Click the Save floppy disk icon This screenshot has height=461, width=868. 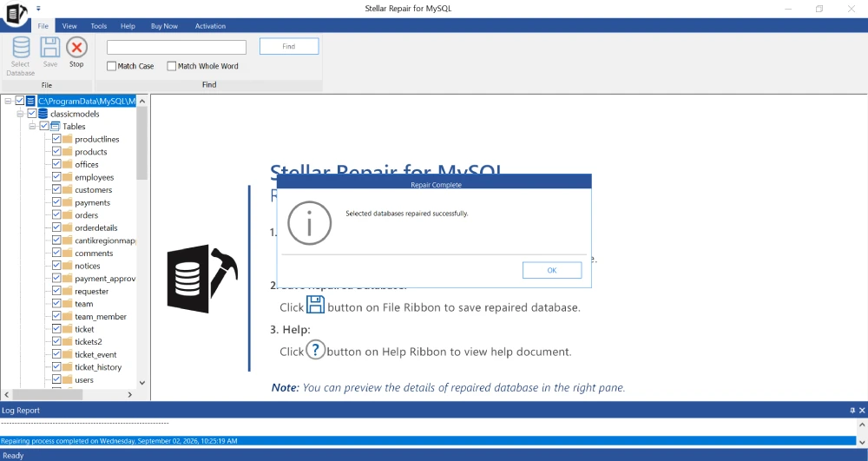coord(49,48)
